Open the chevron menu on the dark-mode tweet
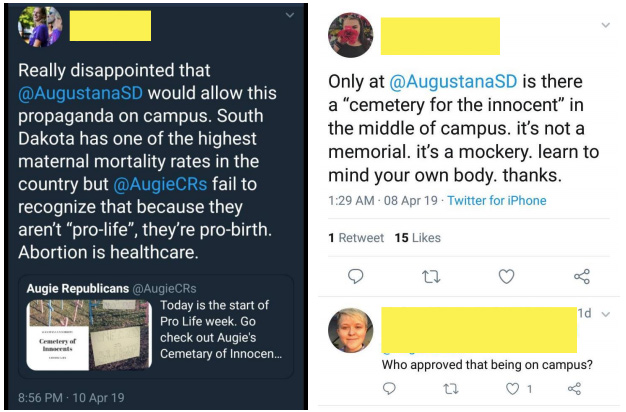Screen dimensions: 626x412 click(x=290, y=15)
